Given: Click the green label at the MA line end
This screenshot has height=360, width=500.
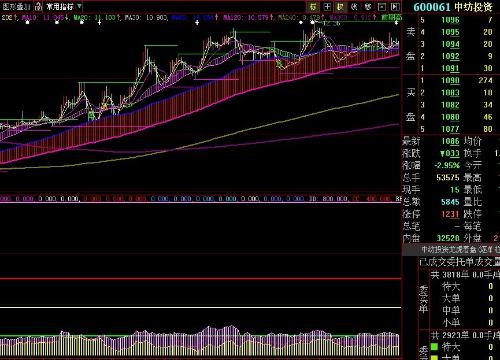Looking at the screenshot, I should point(391,17).
